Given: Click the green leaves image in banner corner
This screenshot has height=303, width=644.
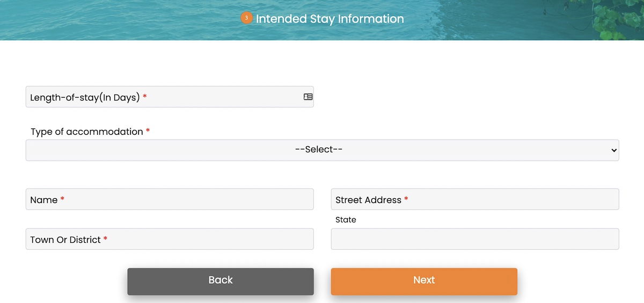Looking at the screenshot, I should coord(612,19).
